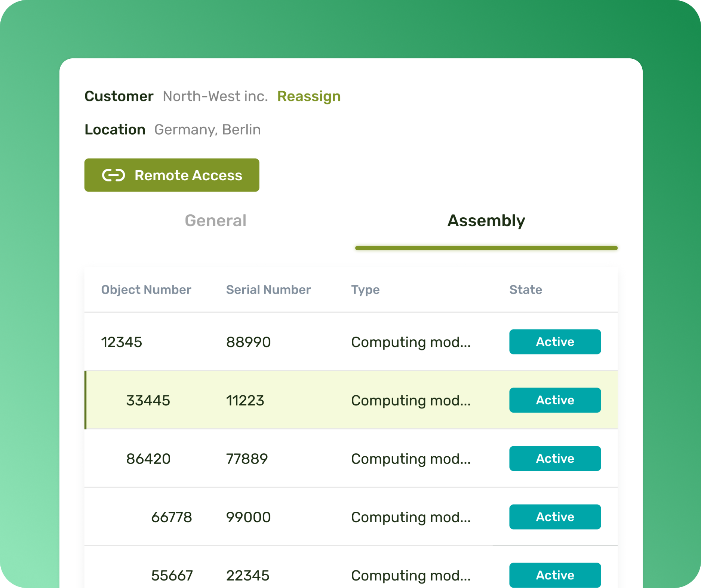
Task: Toggle the Active state for object 66778
Action: pos(555,517)
